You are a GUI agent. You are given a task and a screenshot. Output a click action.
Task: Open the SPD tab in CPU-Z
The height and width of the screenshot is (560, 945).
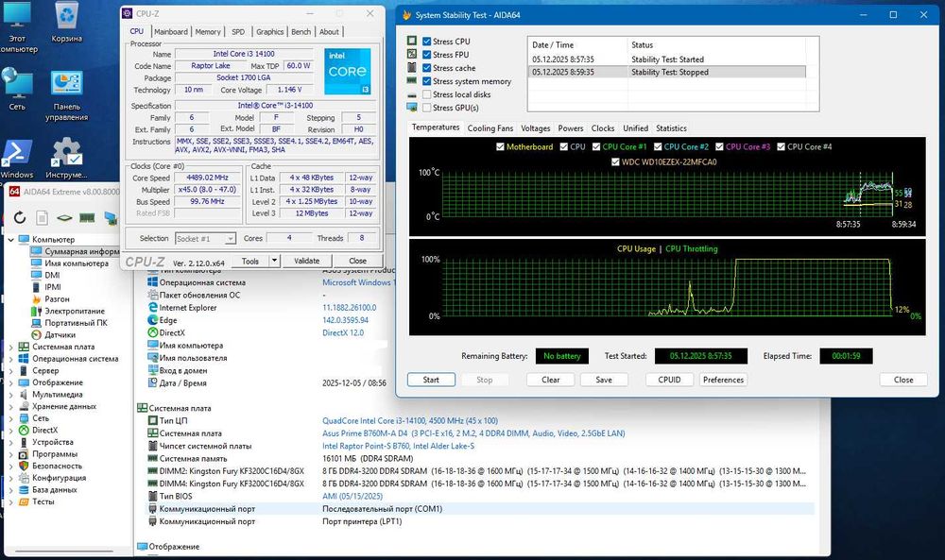click(238, 31)
